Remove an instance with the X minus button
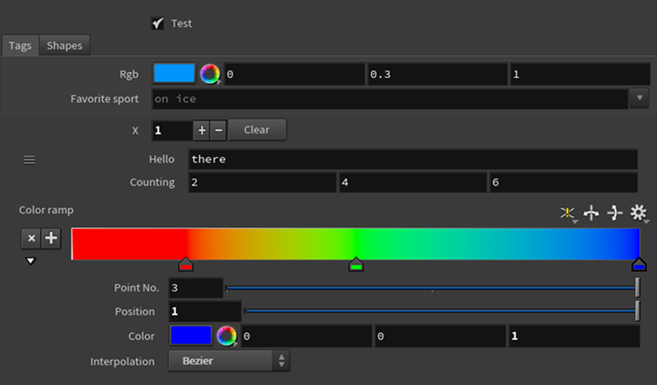Viewport: 657px width, 385px height. click(218, 130)
